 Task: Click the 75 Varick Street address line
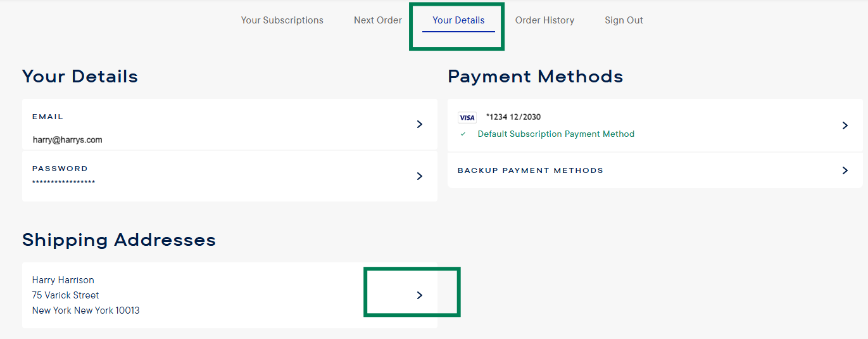65,295
